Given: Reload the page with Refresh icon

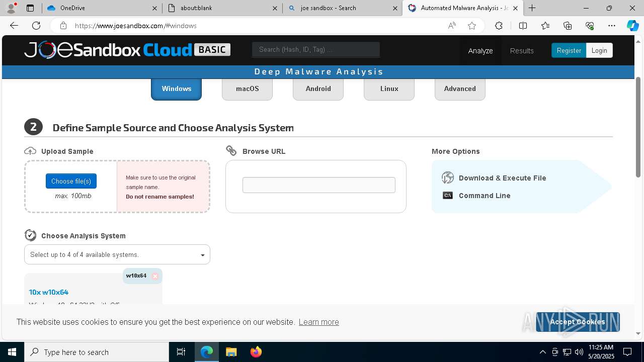Looking at the screenshot, I should [x=36, y=26].
